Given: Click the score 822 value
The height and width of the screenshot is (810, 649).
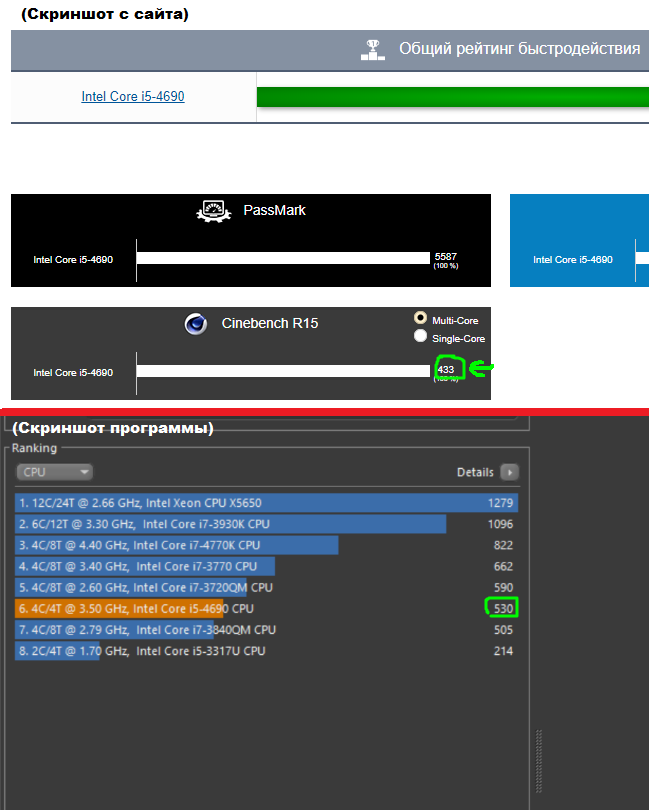Looking at the screenshot, I should (503, 546).
